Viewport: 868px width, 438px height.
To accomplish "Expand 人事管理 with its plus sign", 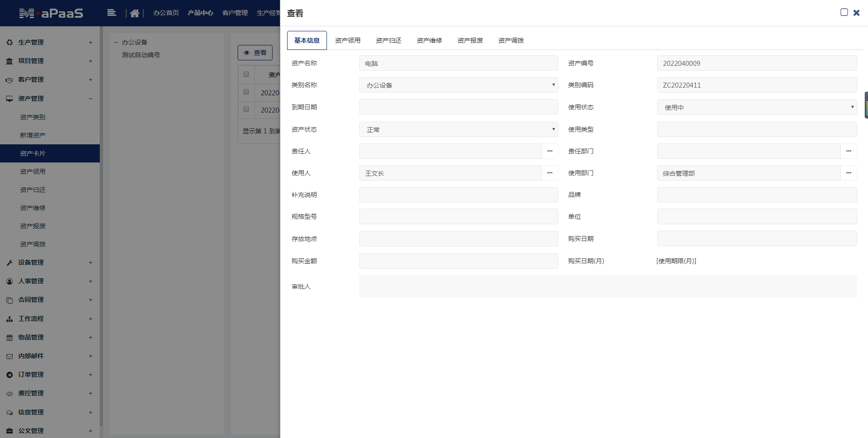I will tap(90, 281).
